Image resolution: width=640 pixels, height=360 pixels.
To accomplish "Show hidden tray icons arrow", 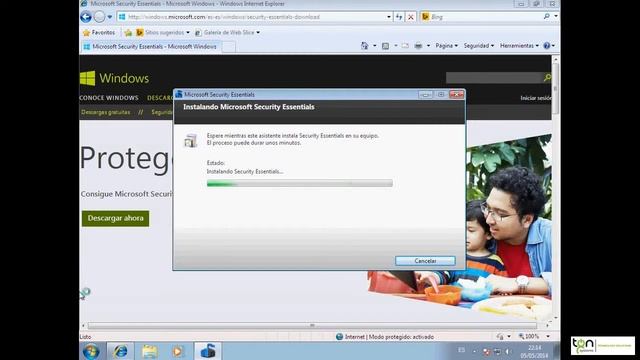I will pyautogui.click(x=474, y=351).
